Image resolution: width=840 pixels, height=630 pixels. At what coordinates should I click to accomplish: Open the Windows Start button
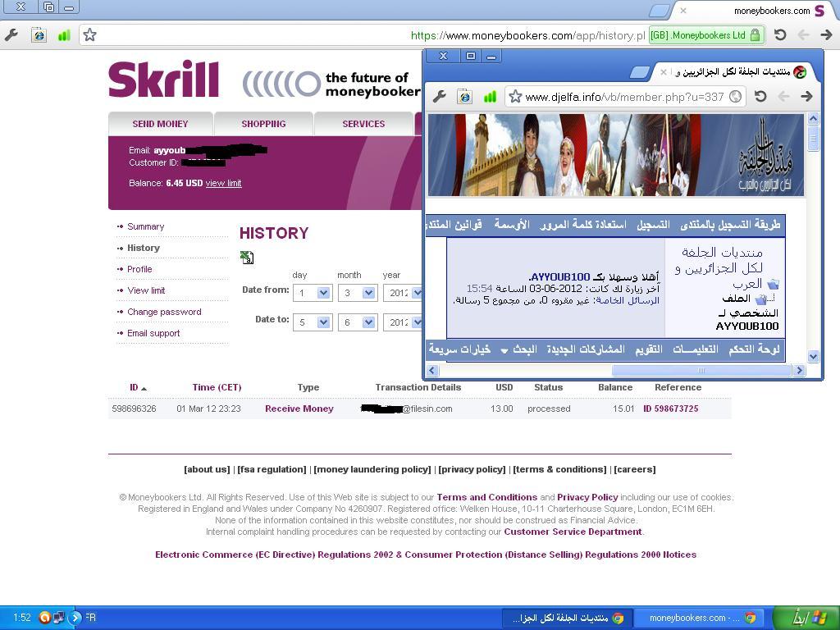pos(806,618)
